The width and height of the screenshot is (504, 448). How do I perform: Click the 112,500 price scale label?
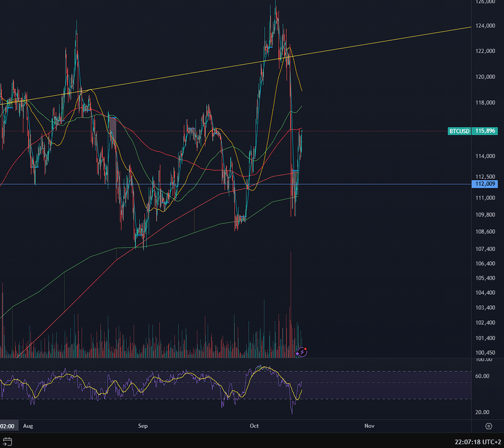click(485, 177)
